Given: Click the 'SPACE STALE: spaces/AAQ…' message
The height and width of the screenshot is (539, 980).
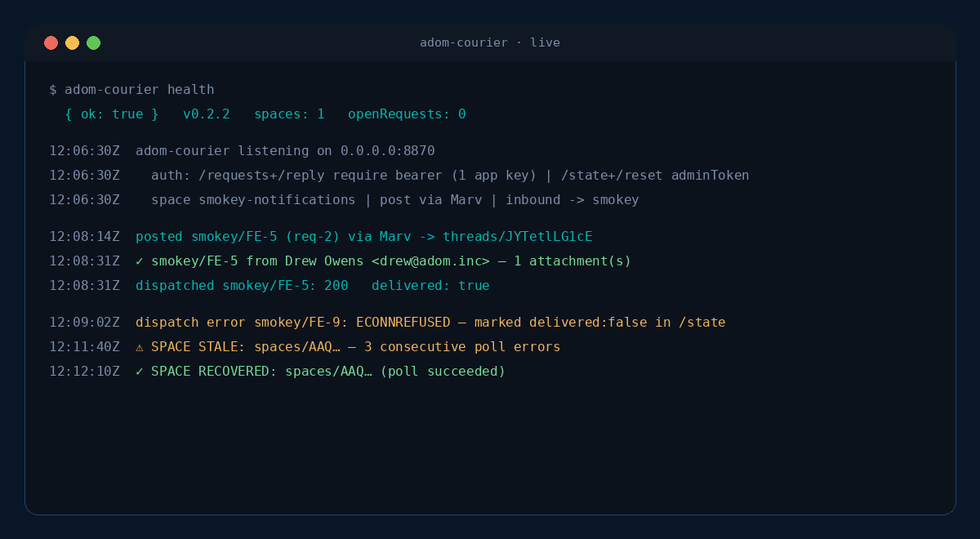Looking at the screenshot, I should point(356,347).
